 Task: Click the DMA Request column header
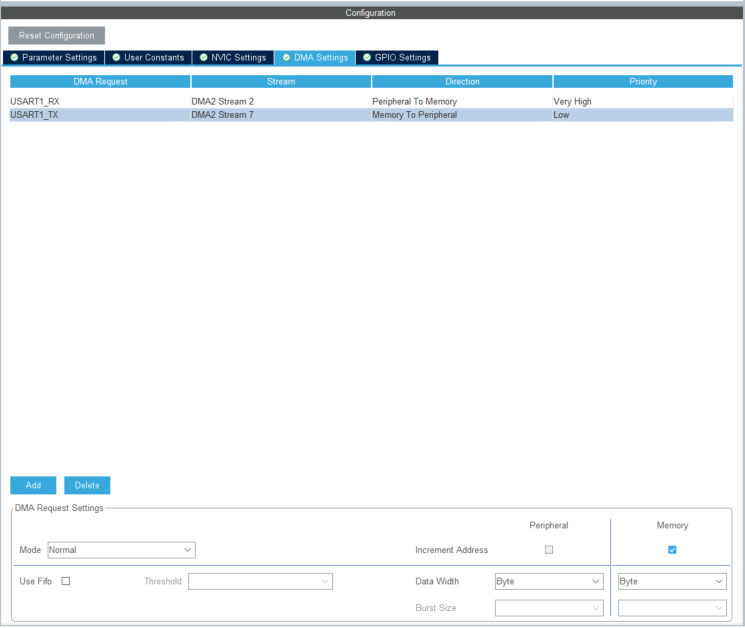[x=100, y=82]
